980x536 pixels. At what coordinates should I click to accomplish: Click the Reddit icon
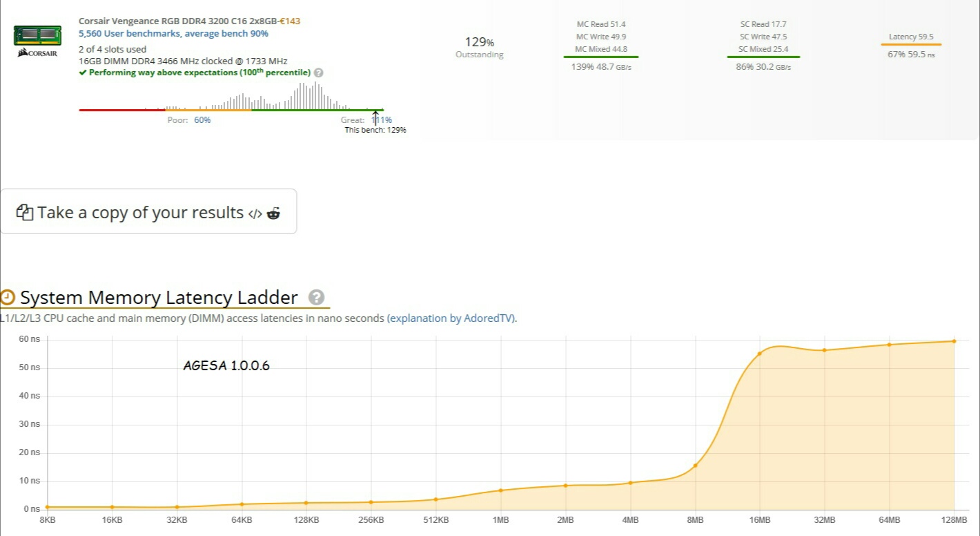273,213
